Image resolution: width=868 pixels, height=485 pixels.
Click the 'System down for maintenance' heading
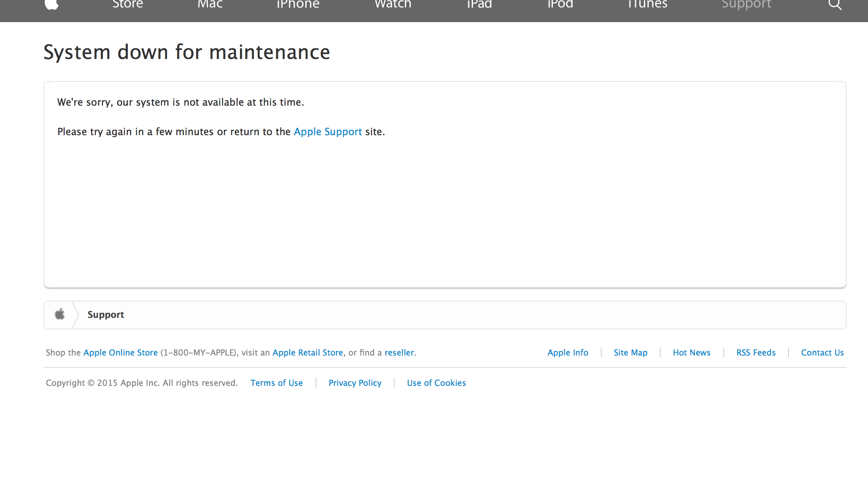coord(187,52)
